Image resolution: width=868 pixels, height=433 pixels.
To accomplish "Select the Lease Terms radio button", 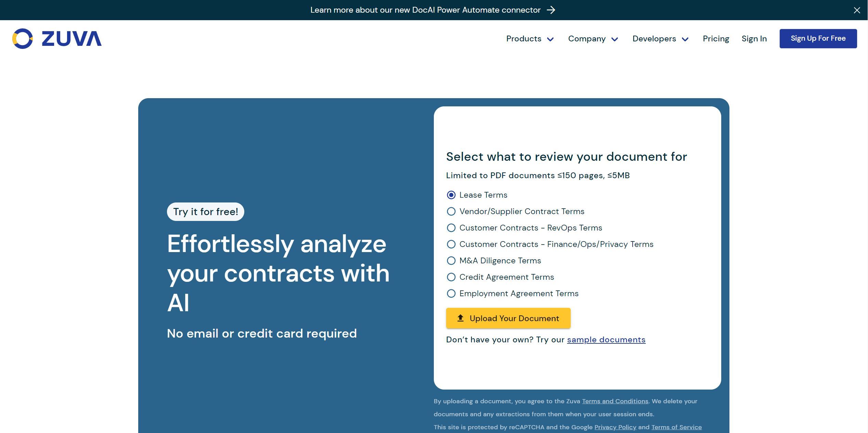I will click(450, 194).
